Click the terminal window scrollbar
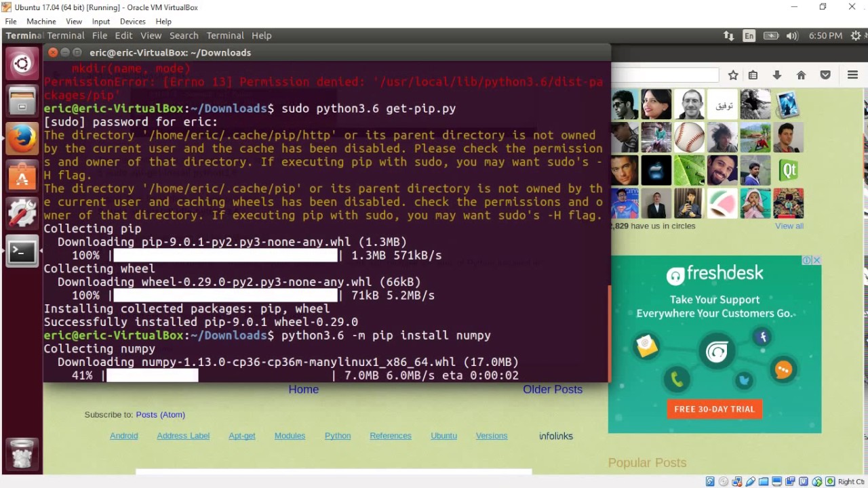 (x=609, y=332)
